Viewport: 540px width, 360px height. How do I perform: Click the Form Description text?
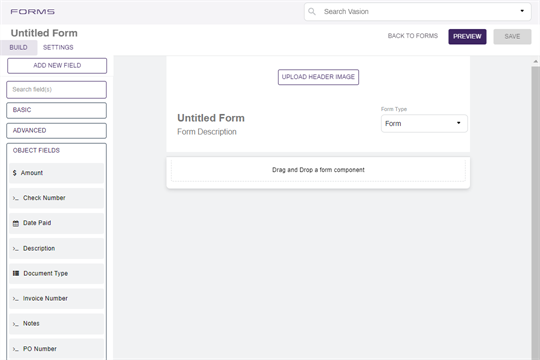pos(207,132)
